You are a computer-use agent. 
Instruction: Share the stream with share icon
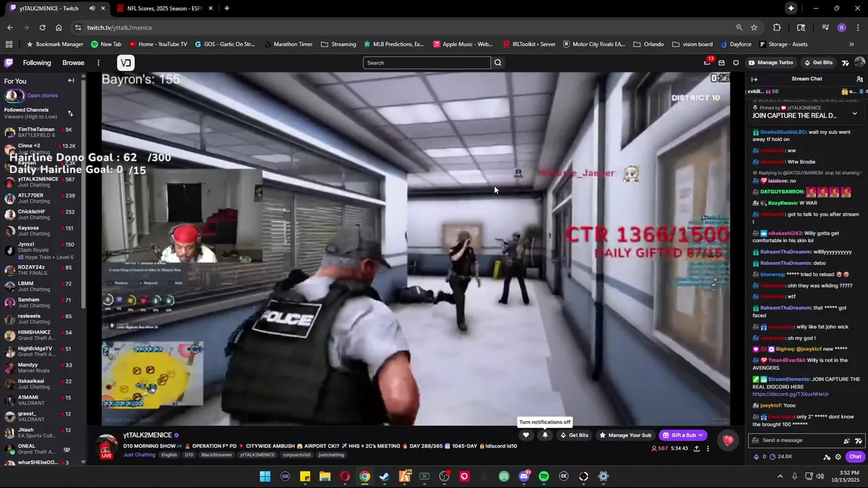coord(696,449)
